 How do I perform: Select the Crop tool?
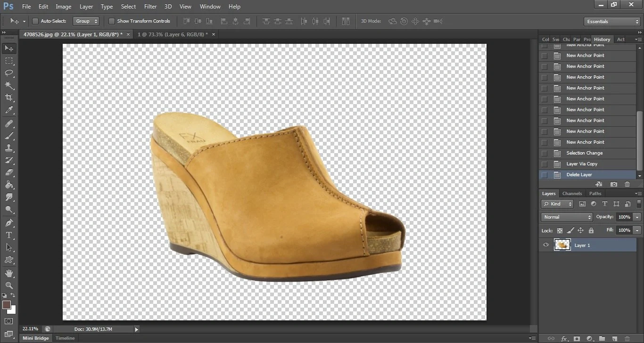[9, 98]
